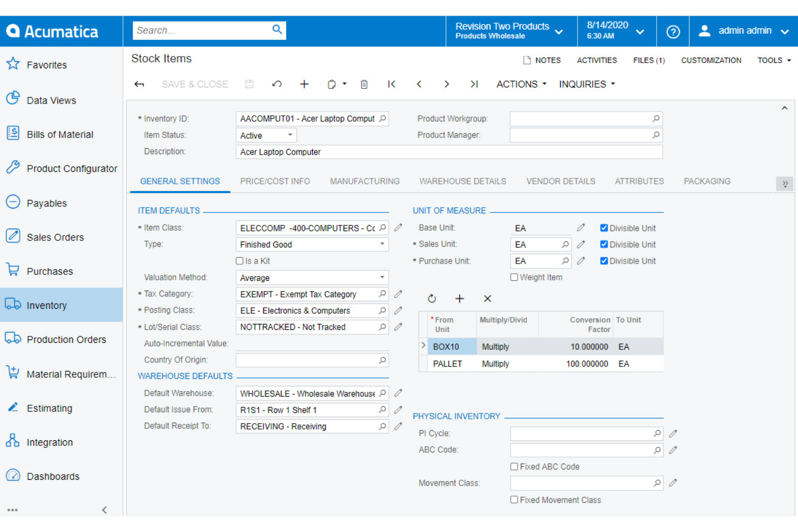Delete the record using the trash icon

point(364,84)
